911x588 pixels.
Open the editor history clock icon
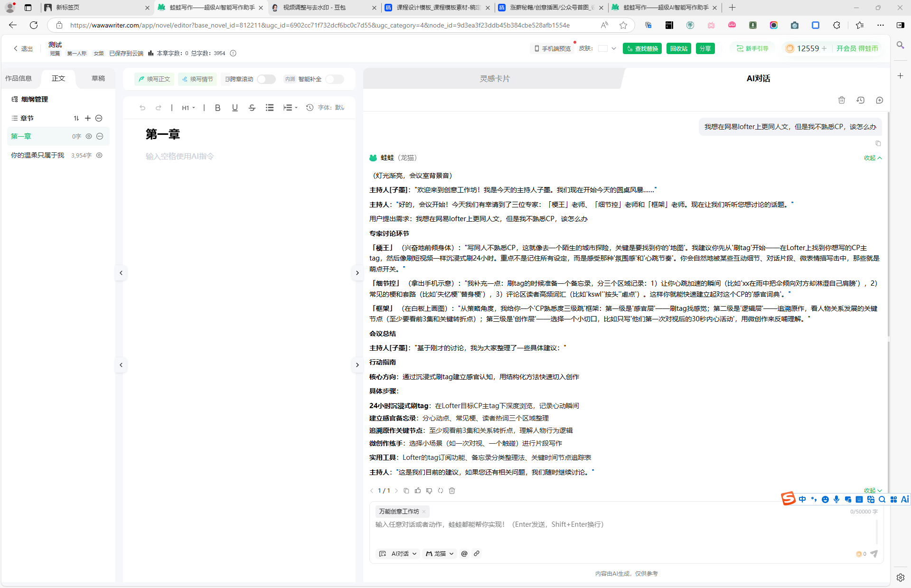(x=310, y=108)
